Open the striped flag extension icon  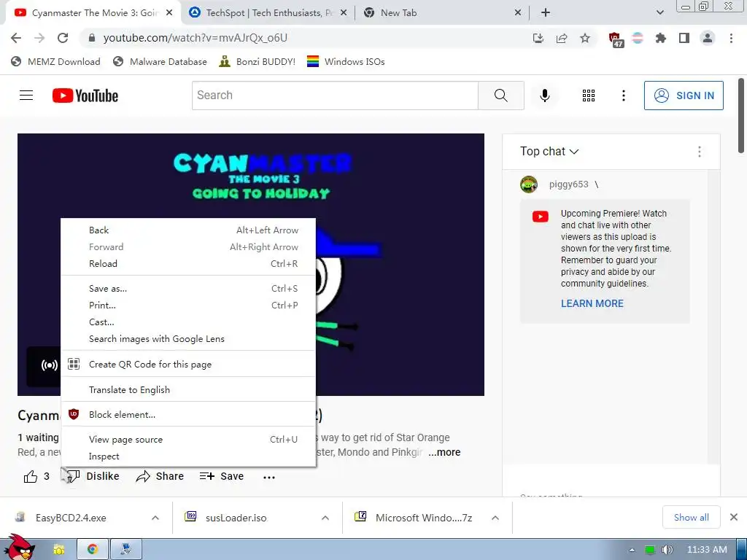[x=638, y=38]
